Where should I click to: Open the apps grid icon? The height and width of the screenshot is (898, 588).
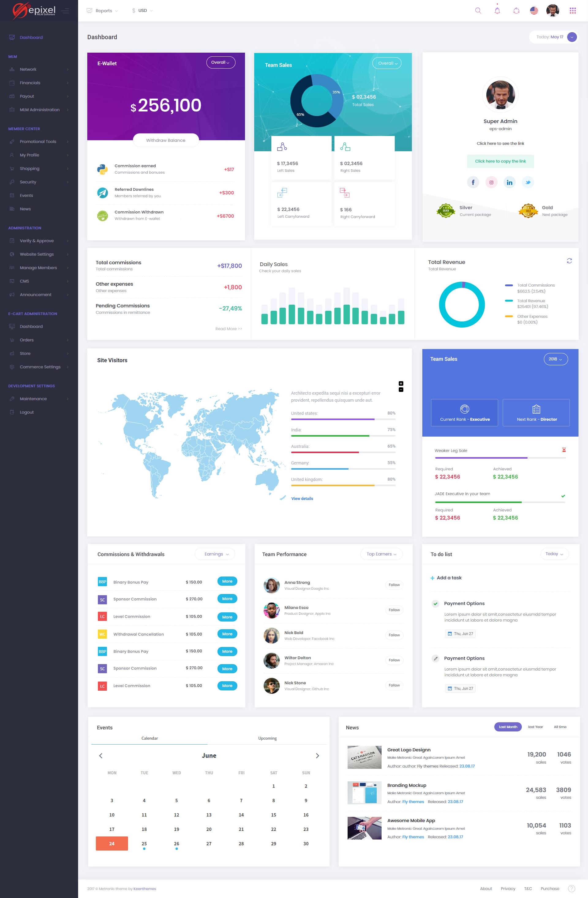click(572, 11)
